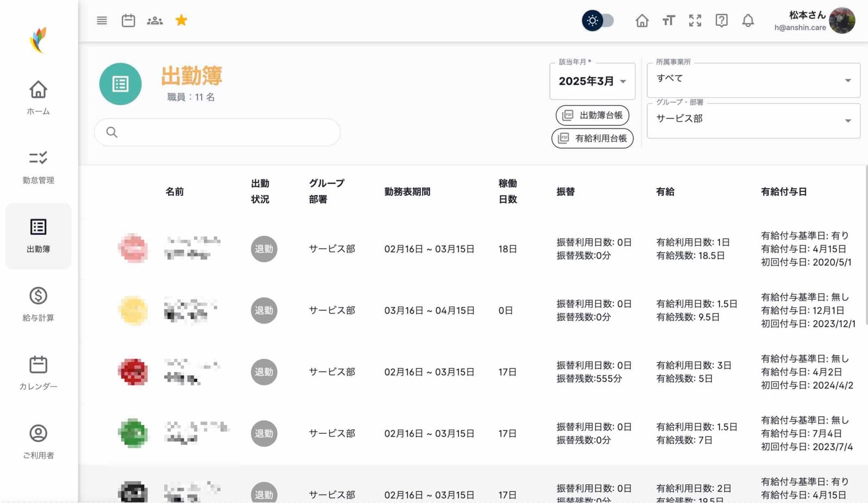Click the h@anshin.care email text
The image size is (868, 503).
[800, 28]
